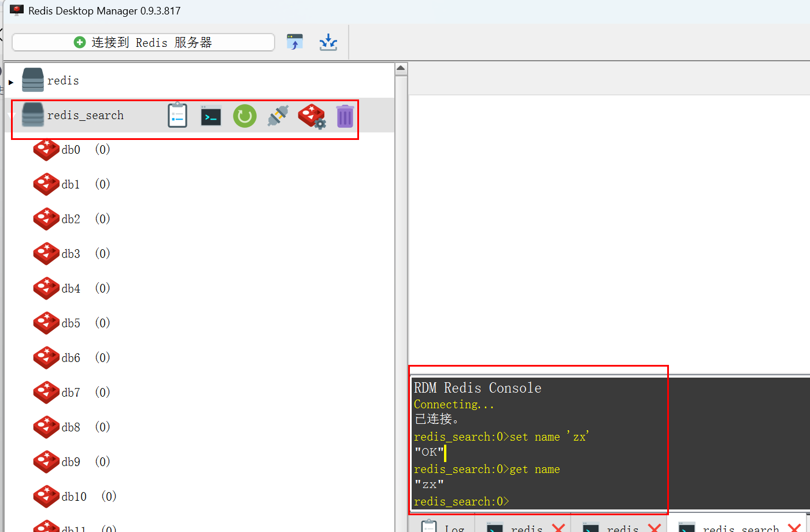Open database db2

click(72, 219)
